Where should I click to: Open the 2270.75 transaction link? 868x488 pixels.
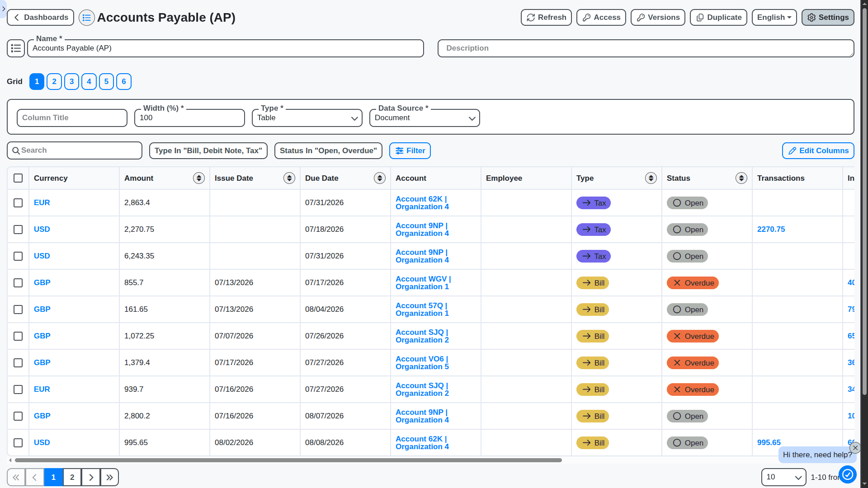click(x=771, y=230)
